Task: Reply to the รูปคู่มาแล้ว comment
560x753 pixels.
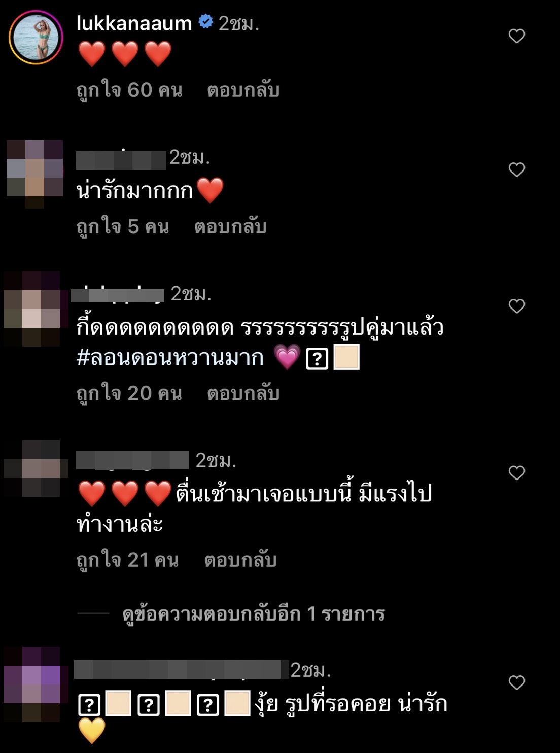Action: click(243, 393)
